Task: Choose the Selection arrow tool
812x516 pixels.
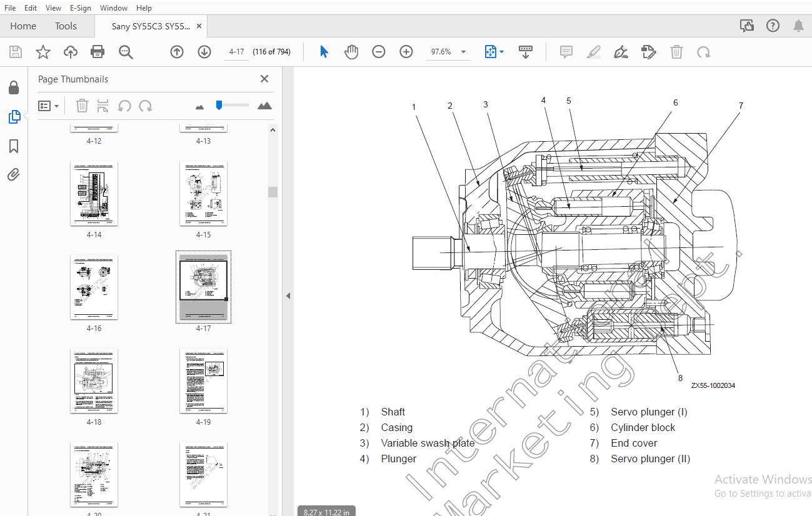Action: (324, 52)
